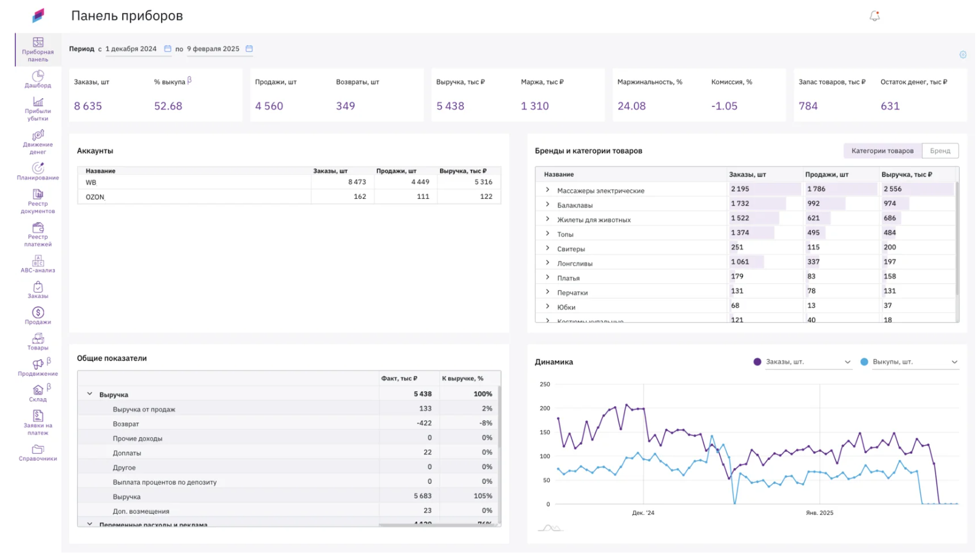
Task: Click the notification bell icon
Action: pyautogui.click(x=874, y=16)
